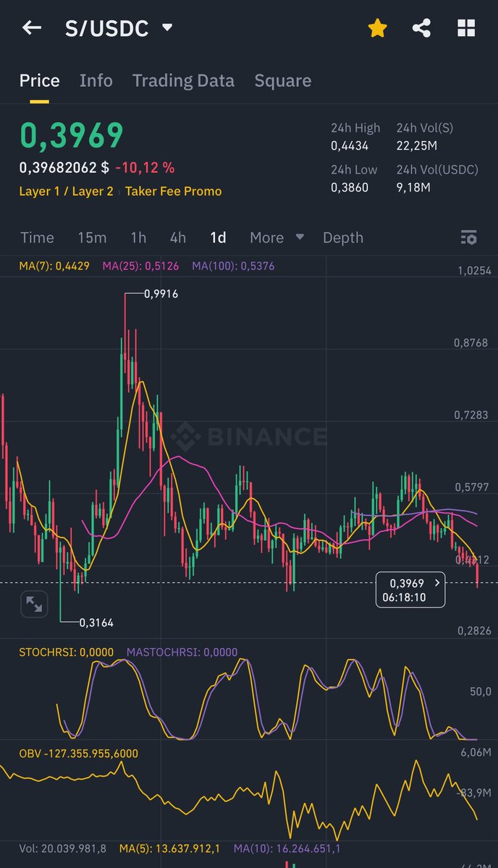This screenshot has height=868, width=498.
Task: Tap the 50,0 StochRSI axis label
Action: (481, 692)
